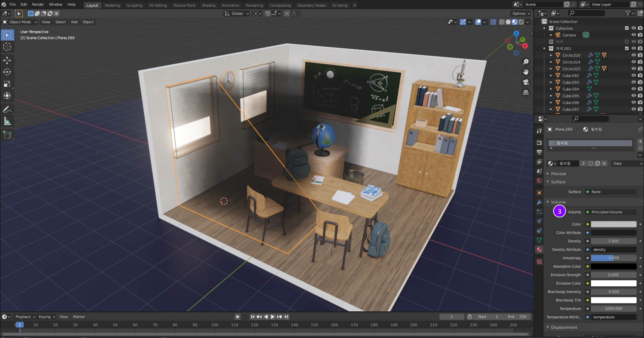Open the Modifiers wrench tab
This screenshot has height=338, width=644.
(x=539, y=202)
